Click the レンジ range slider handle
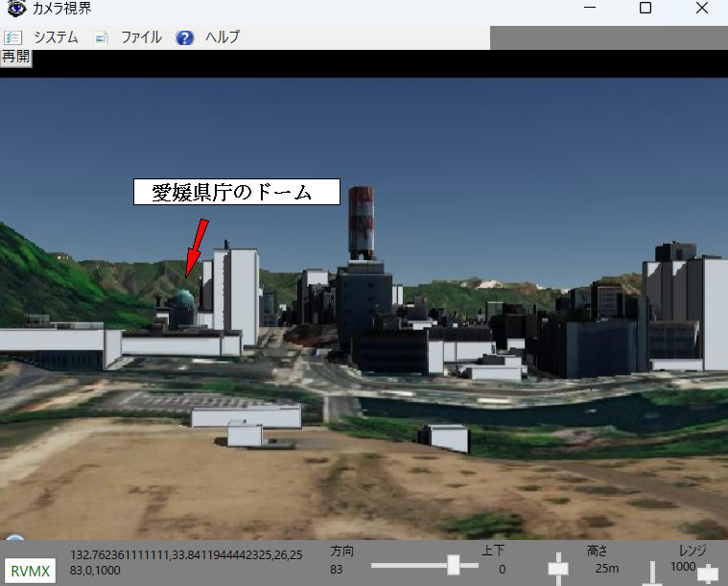 tap(708, 573)
